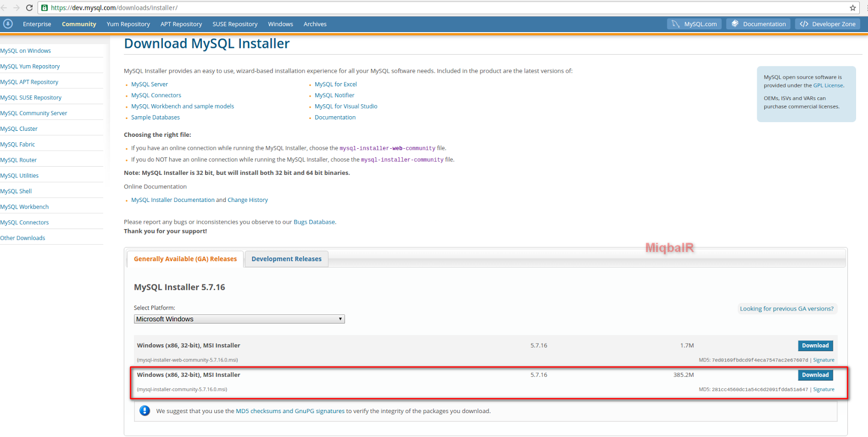Open the SUSE Repository menu item
Image resolution: width=868 pixels, height=437 pixels.
[x=235, y=24]
